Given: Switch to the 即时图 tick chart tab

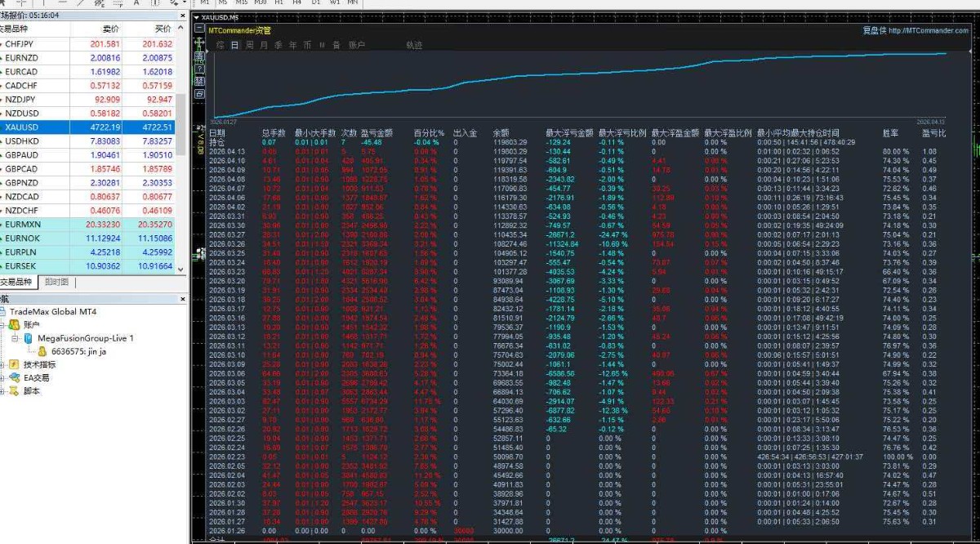Looking at the screenshot, I should [56, 283].
